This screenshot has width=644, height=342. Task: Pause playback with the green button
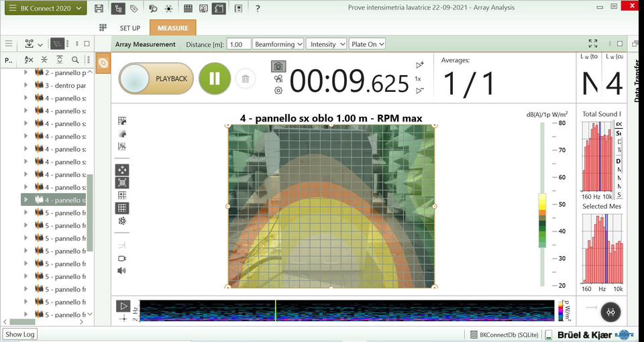pyautogui.click(x=215, y=78)
